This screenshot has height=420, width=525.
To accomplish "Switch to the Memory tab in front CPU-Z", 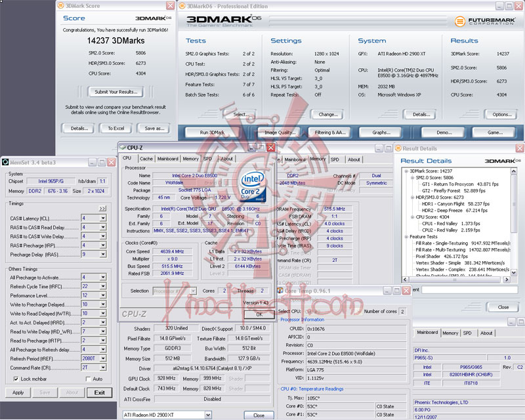I will pos(190,159).
